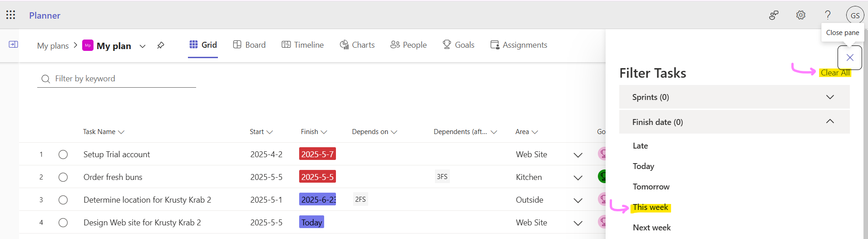Screen dimensions: 868x239
Task: Click Clear All filters link
Action: pos(835,73)
